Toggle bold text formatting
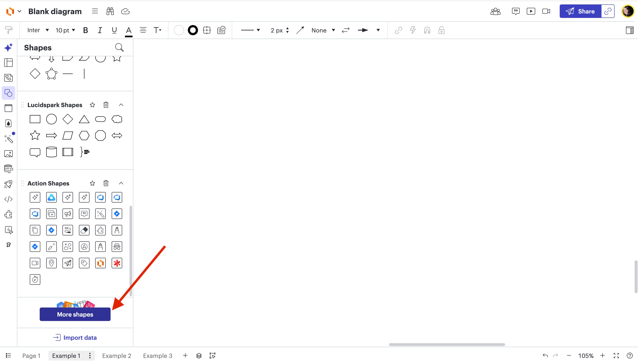This screenshot has width=638, height=364. click(85, 30)
